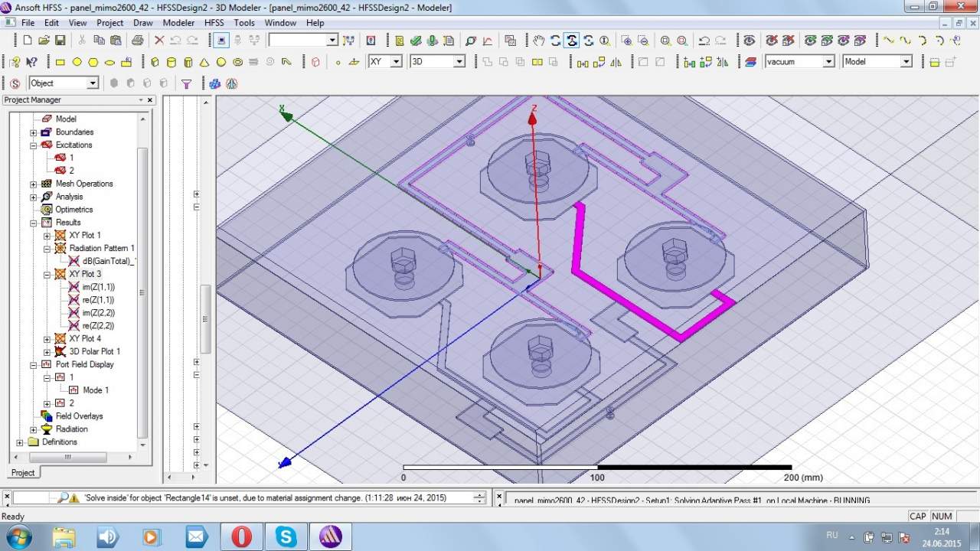
Task: Select the Pan hand tool
Action: tap(539, 41)
